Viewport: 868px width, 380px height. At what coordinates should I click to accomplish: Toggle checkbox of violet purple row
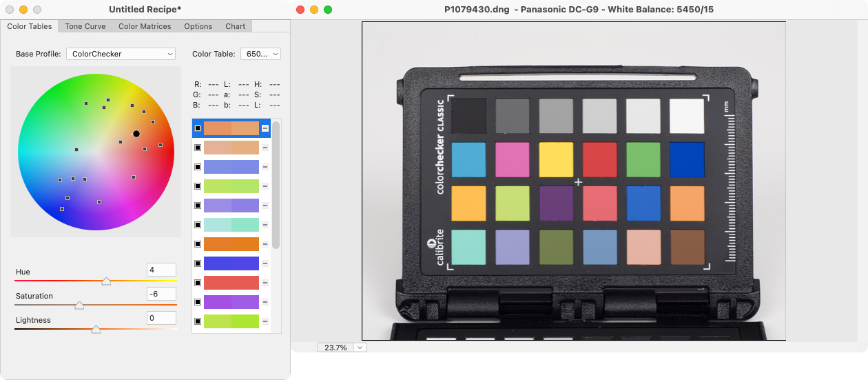tap(198, 302)
